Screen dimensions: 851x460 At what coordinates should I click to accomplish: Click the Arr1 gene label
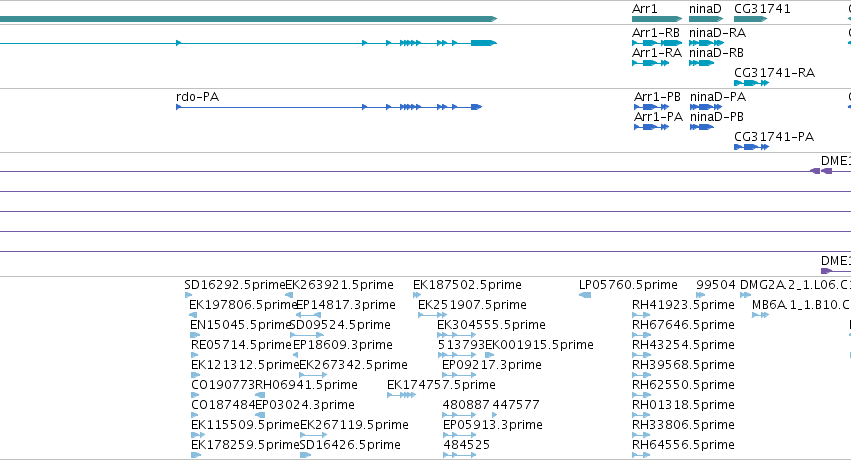[x=644, y=9]
